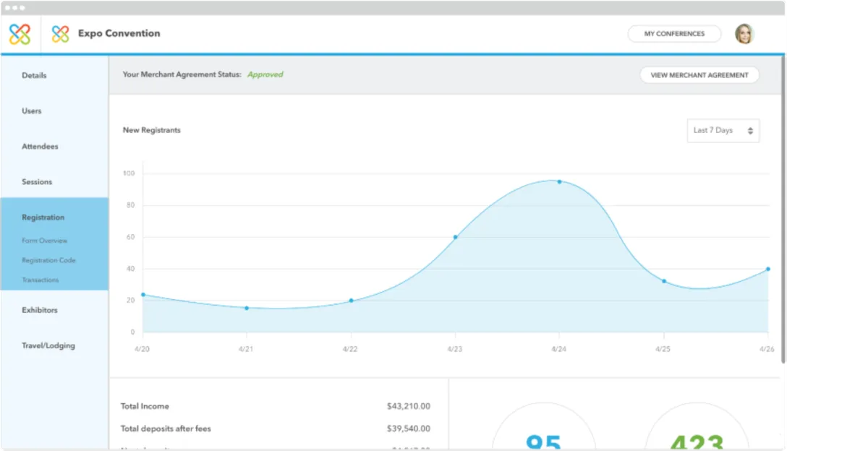Click VIEW MERCHANT AGREEMENT button
The image size is (868, 461).
(x=699, y=75)
